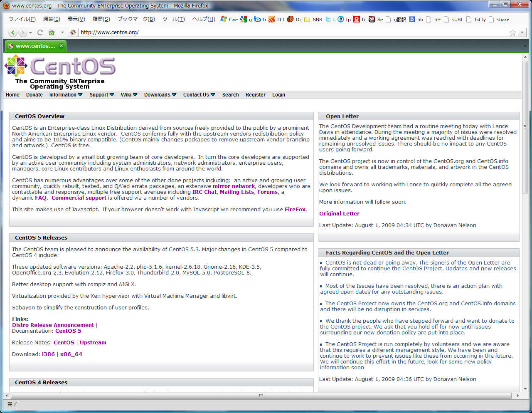Screen dimensions: 532x413
Task: Open the FireFox recommendation link
Action: 295,210
